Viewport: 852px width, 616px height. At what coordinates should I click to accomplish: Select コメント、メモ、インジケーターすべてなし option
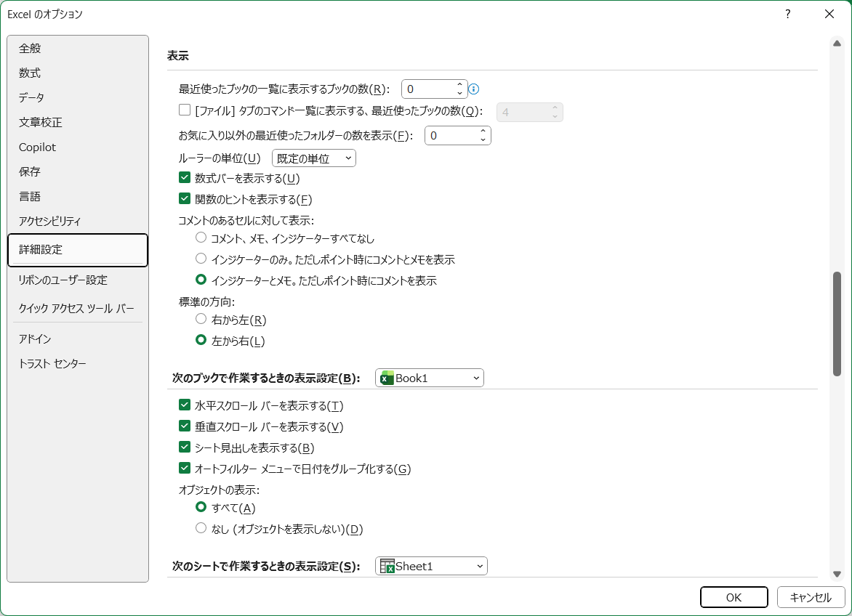click(201, 238)
